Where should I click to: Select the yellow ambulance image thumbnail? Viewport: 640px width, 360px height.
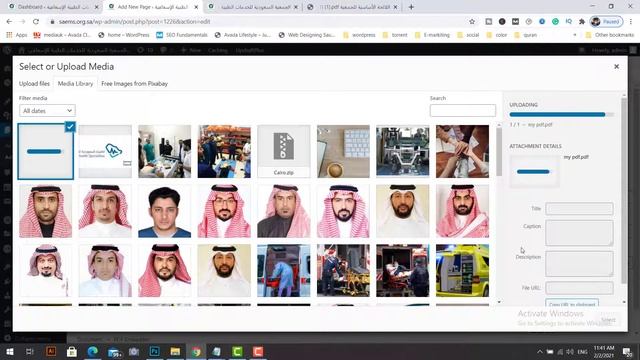tap(462, 271)
